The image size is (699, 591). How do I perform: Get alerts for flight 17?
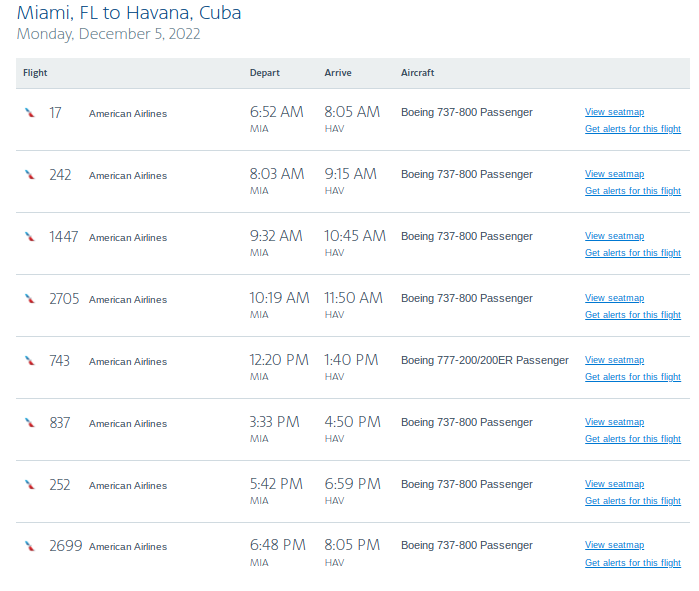pyautogui.click(x=633, y=129)
